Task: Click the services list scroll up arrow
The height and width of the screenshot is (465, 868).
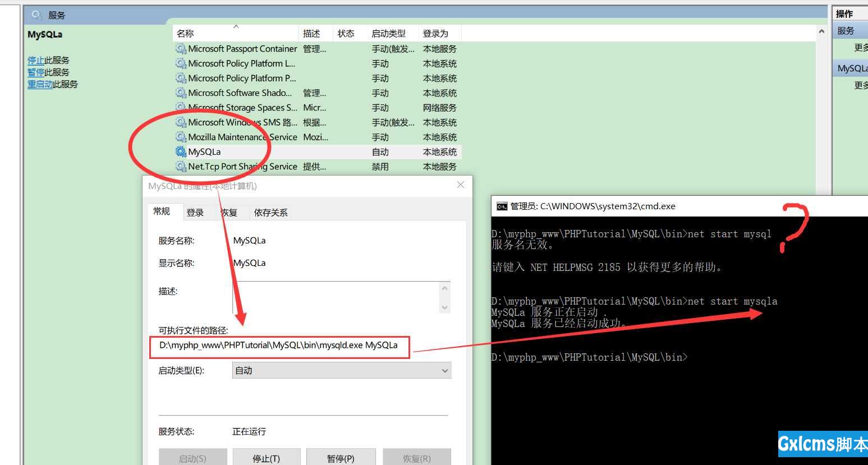Action: click(x=821, y=32)
